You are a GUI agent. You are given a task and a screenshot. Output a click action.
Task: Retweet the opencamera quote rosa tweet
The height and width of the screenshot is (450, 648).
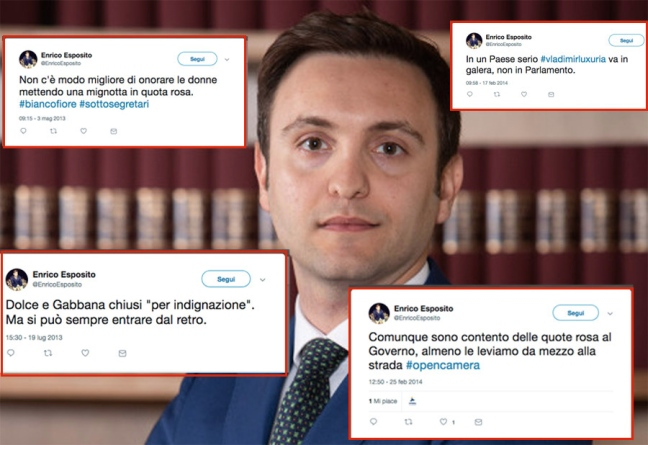coord(408,421)
